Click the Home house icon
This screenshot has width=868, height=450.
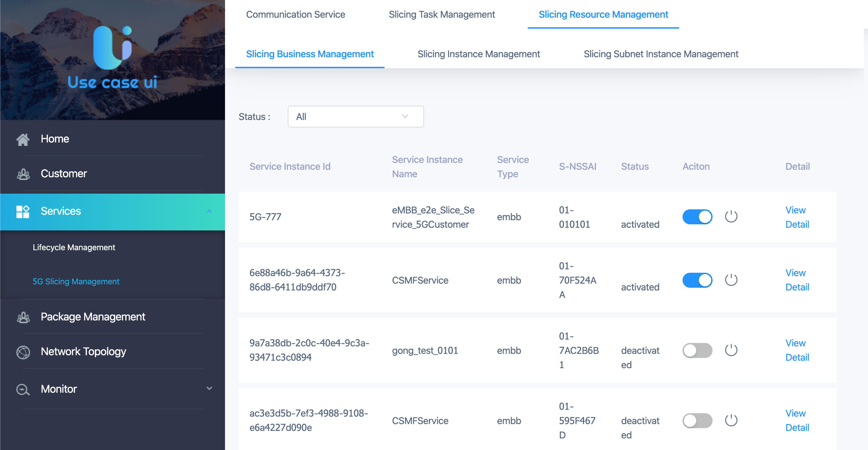tap(23, 139)
